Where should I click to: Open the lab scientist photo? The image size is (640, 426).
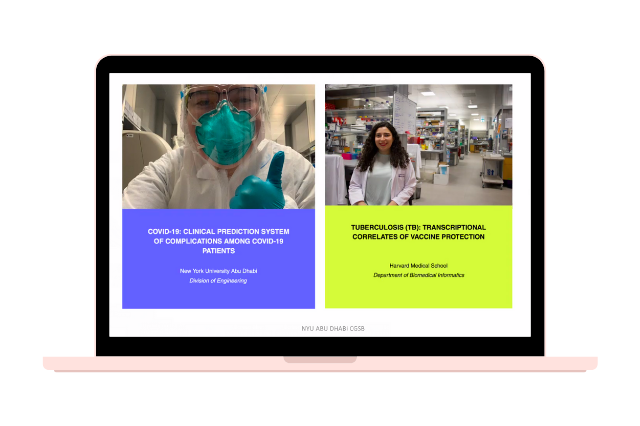[418, 144]
